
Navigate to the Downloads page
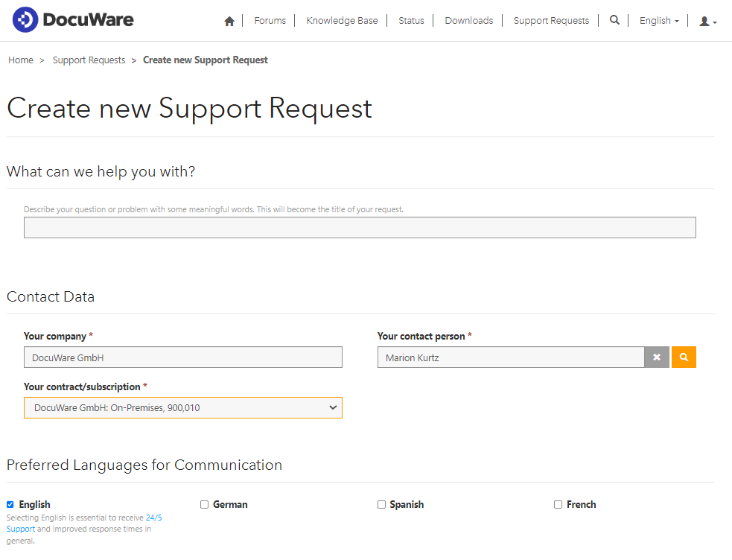coord(468,20)
